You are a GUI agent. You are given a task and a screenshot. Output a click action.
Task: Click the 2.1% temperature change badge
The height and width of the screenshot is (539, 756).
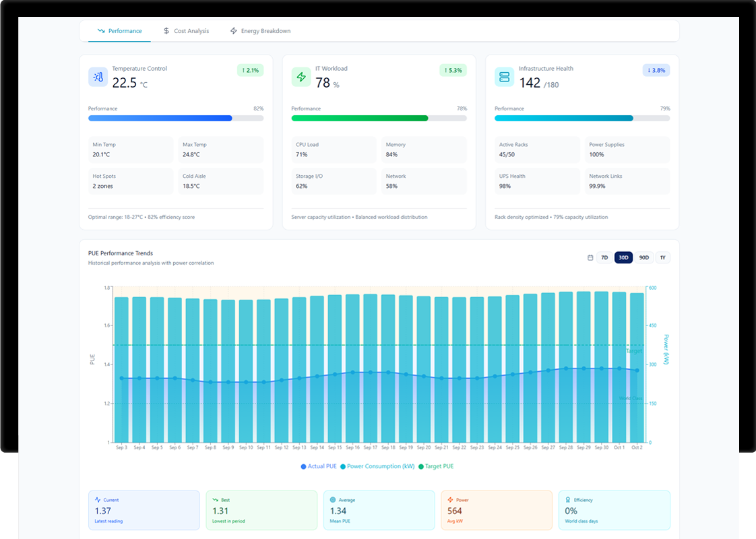[249, 70]
